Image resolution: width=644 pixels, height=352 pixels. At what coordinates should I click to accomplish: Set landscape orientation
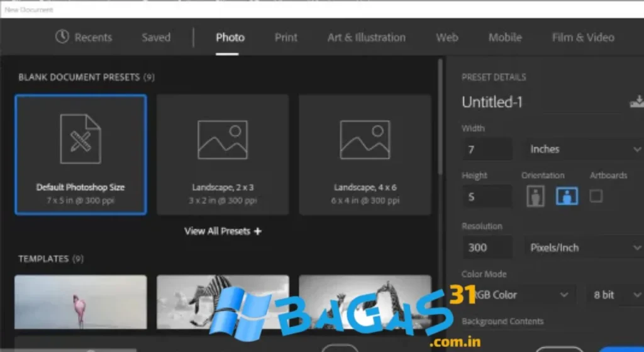click(567, 196)
